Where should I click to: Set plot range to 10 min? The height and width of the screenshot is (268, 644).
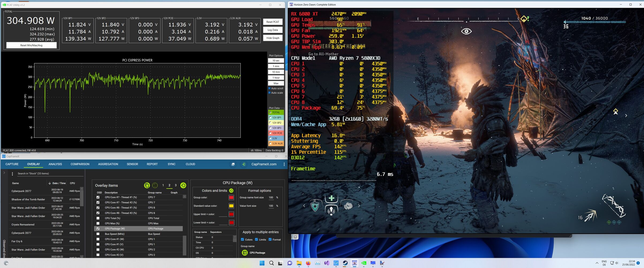point(276,72)
